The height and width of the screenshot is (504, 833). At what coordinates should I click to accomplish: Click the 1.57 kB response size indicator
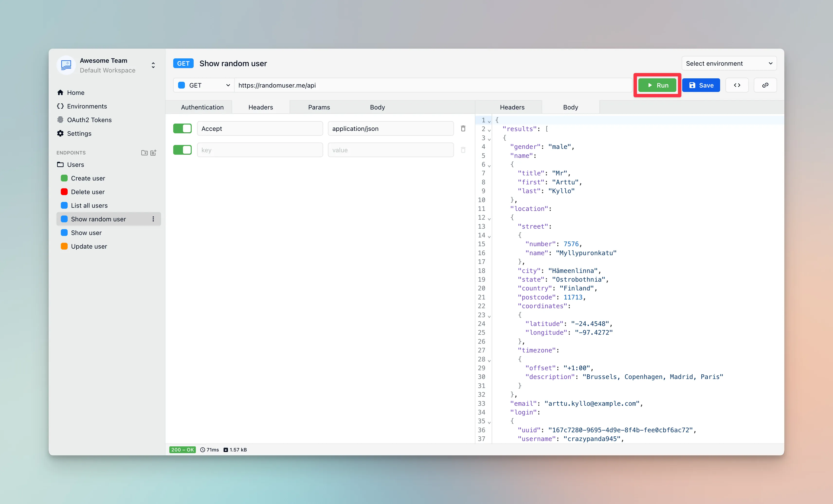pos(235,450)
